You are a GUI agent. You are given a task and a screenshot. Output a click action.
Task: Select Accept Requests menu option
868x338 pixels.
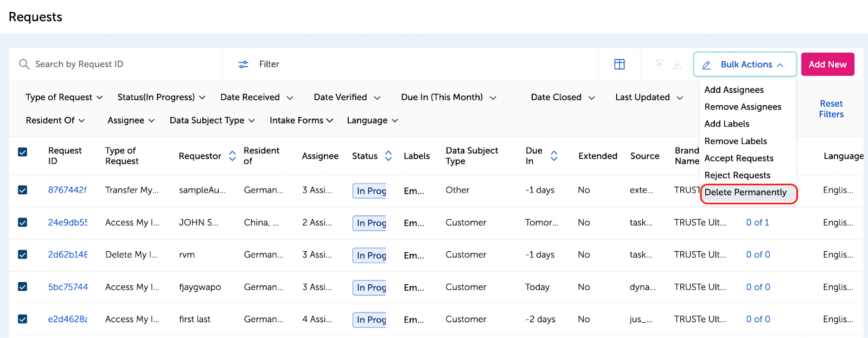point(739,158)
